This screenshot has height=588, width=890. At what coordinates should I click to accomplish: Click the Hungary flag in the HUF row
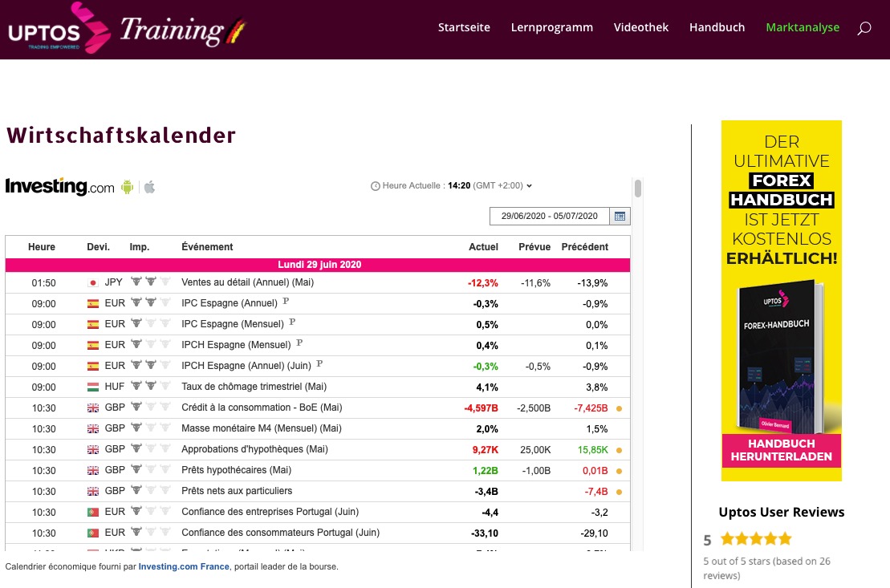point(93,387)
